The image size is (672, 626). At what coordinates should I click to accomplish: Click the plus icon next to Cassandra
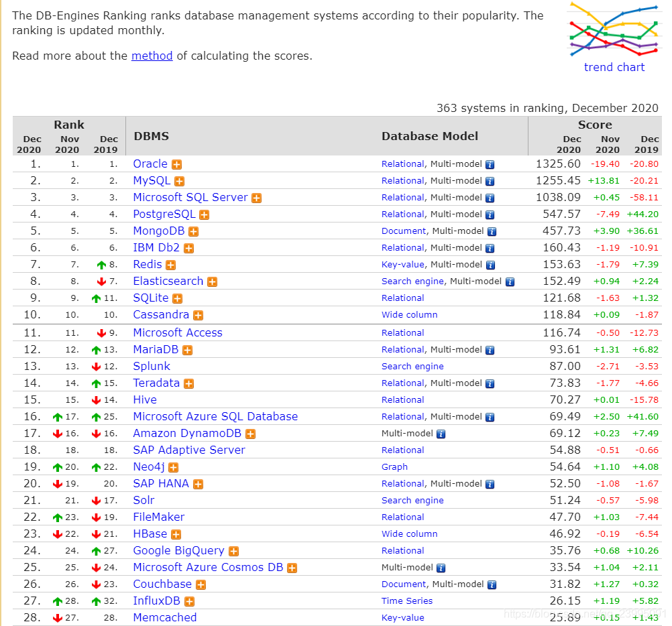198,315
